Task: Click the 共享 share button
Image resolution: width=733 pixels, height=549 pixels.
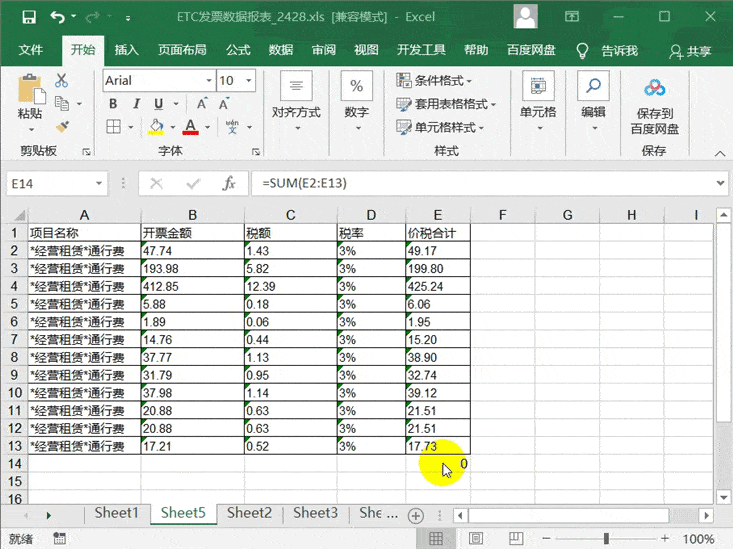Action: (690, 51)
